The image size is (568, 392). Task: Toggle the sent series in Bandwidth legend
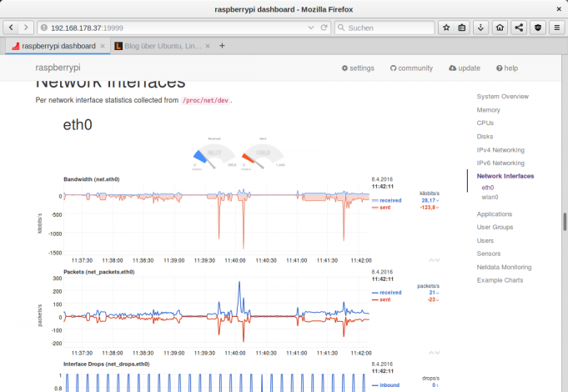click(387, 208)
